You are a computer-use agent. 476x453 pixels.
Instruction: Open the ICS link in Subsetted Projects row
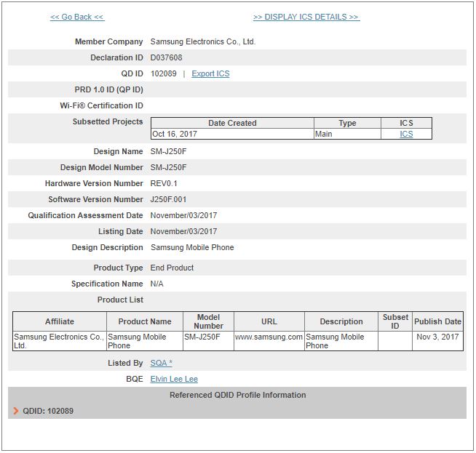[406, 134]
